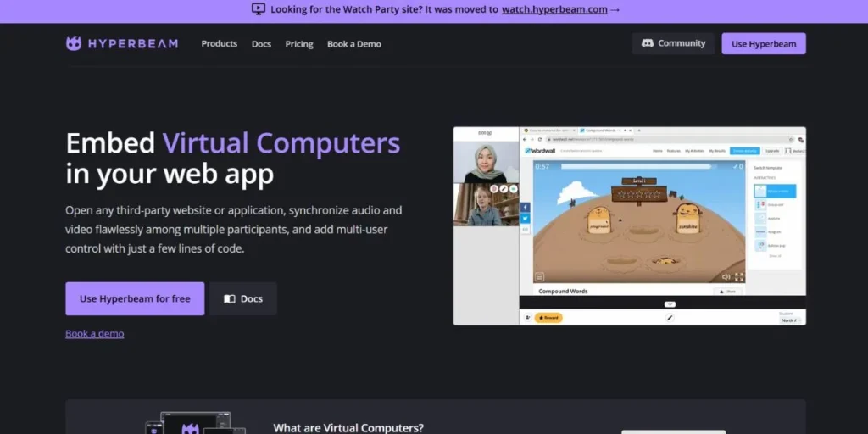The image size is (868, 434).
Task: Open the Discord Community button
Action: (673, 43)
